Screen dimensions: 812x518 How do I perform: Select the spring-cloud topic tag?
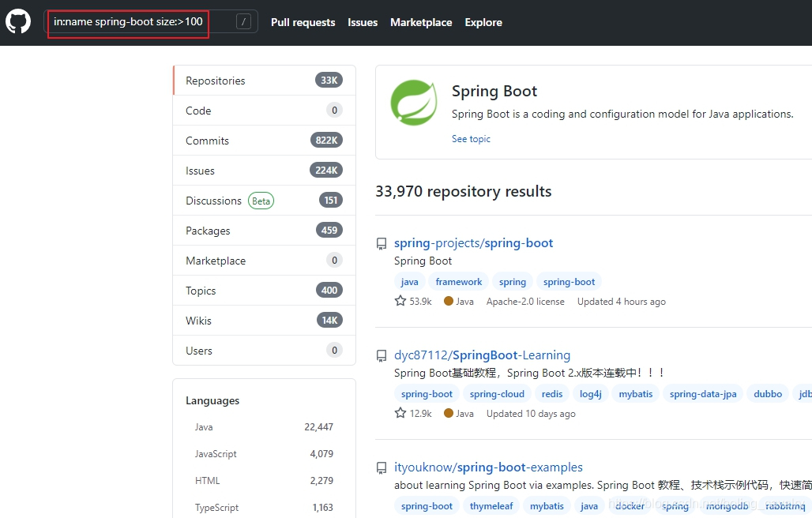tap(497, 393)
